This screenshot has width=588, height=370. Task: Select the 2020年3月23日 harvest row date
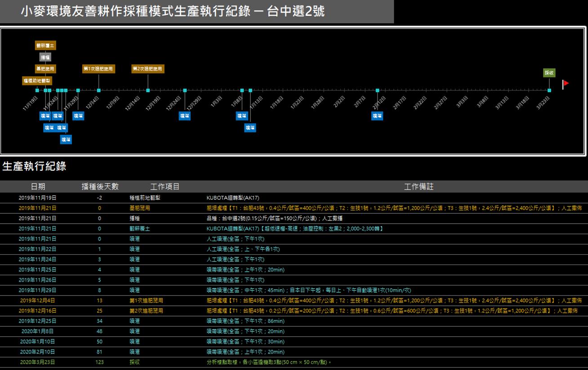(x=38, y=362)
